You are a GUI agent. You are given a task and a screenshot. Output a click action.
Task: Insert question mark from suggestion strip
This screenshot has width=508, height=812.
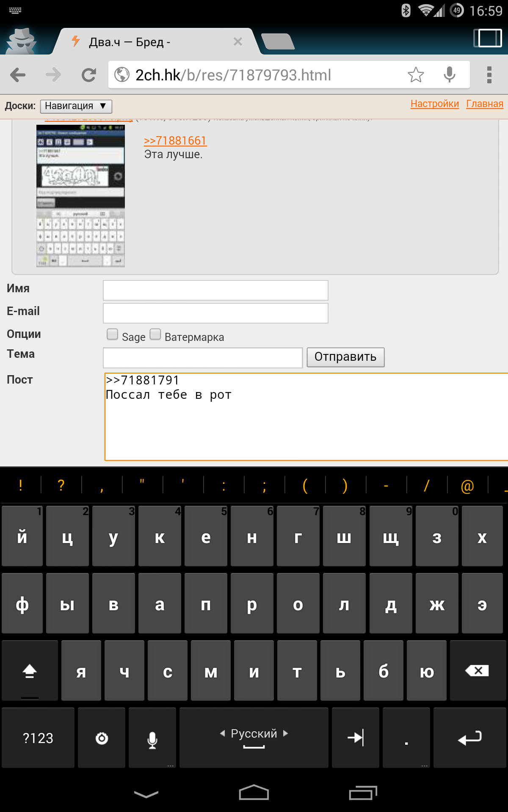[61, 485]
